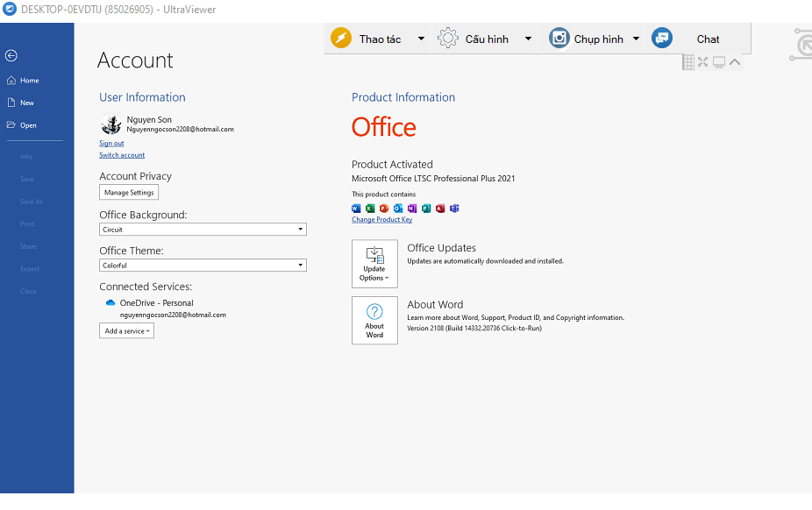812x510 pixels.
Task: Click the lightning bolt Thao tác icon
Action: [341, 38]
